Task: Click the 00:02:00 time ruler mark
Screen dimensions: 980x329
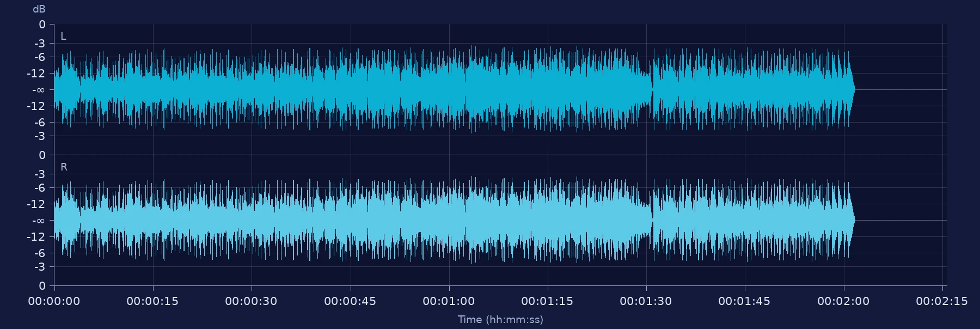Action: click(843, 301)
